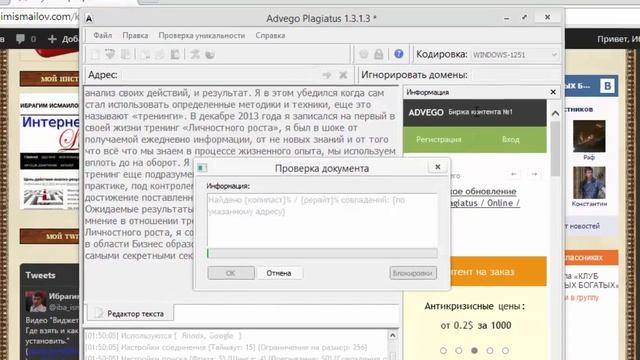Screen dimensions: 640x360
Task: Close the Проверка документа dialog
Action: [438, 167]
